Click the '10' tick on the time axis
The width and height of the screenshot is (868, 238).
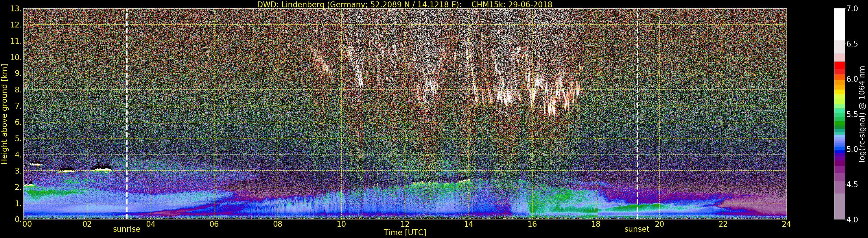tap(341, 224)
